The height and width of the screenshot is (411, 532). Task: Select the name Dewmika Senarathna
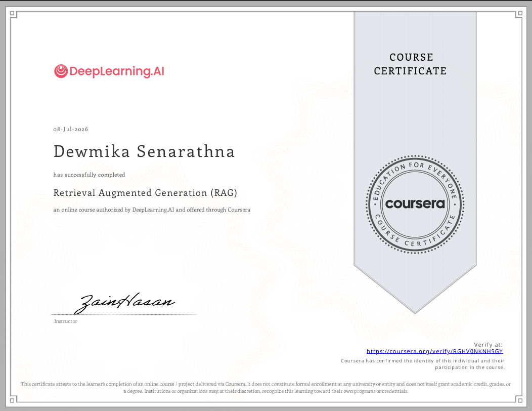144,151
